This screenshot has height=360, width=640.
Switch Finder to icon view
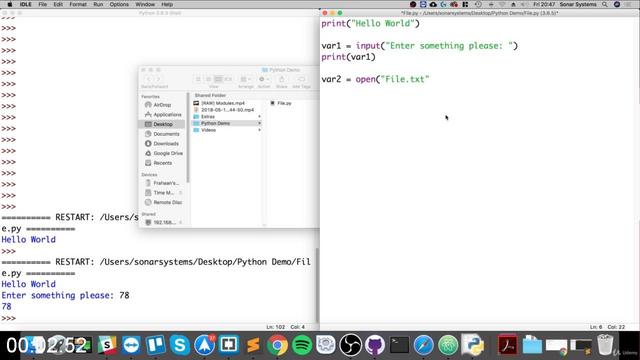coord(198,79)
